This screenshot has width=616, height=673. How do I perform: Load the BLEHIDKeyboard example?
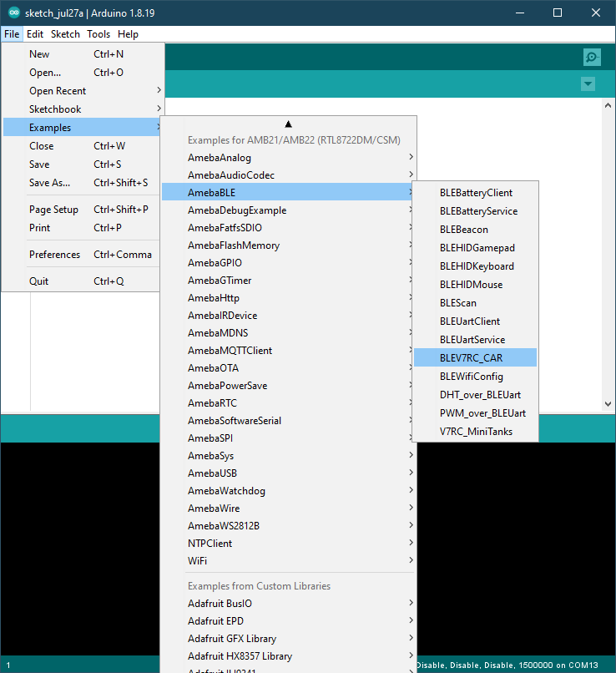pos(475,266)
